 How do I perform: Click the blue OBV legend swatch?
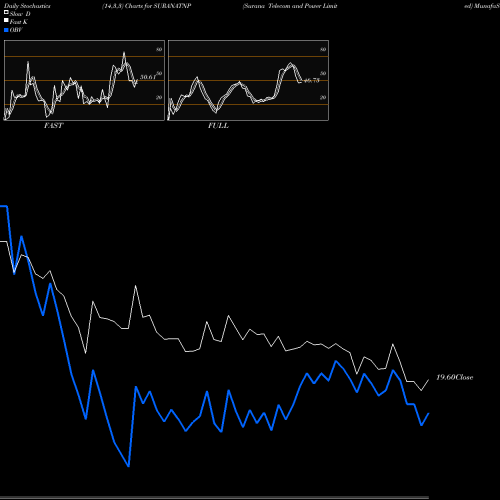click(6, 30)
